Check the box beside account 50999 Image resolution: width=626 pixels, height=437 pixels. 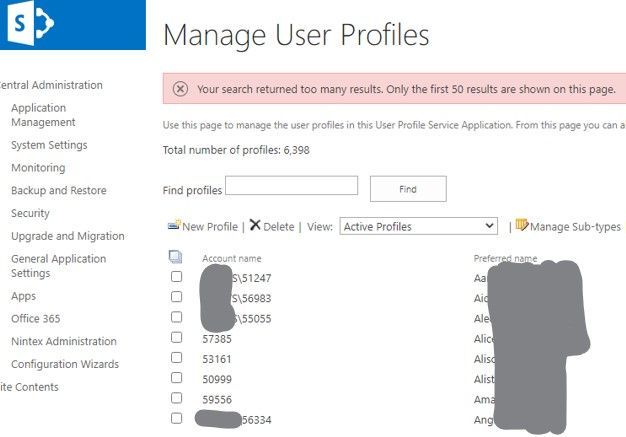[177, 378]
